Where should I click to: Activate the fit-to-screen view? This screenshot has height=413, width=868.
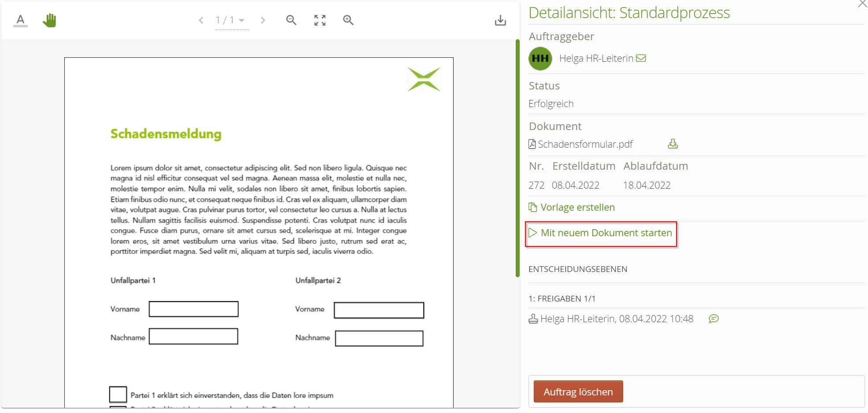(x=319, y=20)
